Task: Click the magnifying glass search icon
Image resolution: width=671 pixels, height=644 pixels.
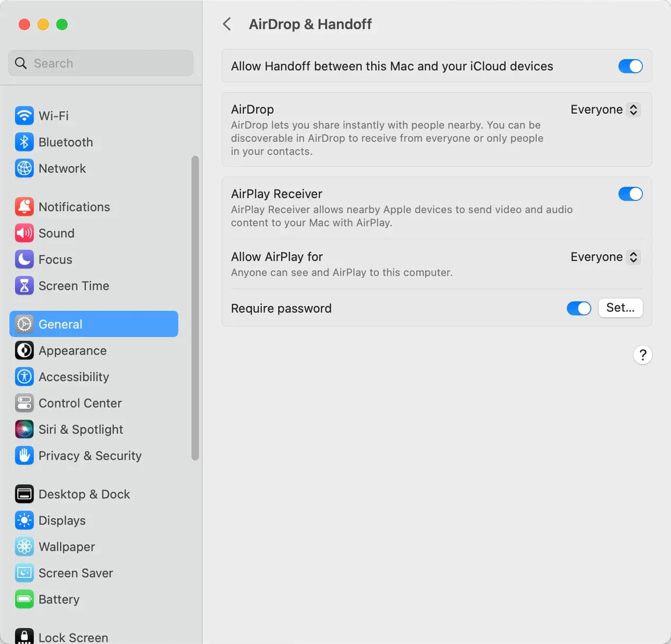Action: 21,63
